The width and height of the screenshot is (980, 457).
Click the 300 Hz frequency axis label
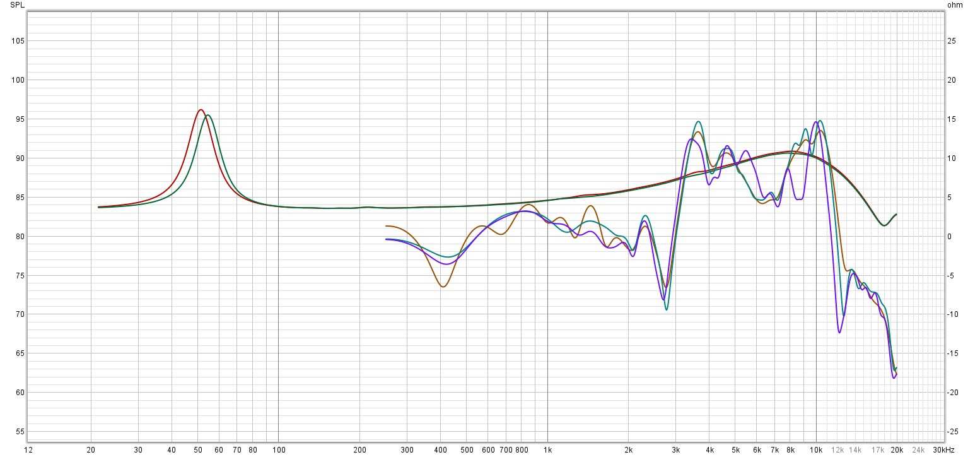click(x=407, y=450)
